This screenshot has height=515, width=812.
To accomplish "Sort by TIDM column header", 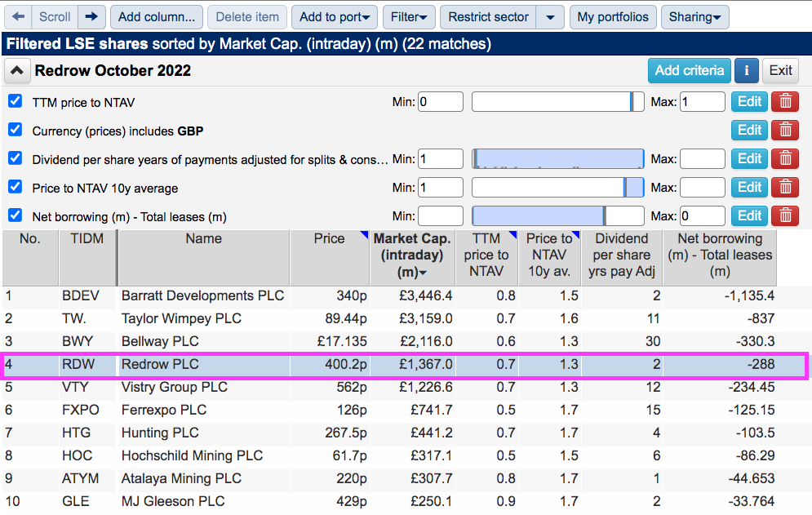I will [x=87, y=258].
